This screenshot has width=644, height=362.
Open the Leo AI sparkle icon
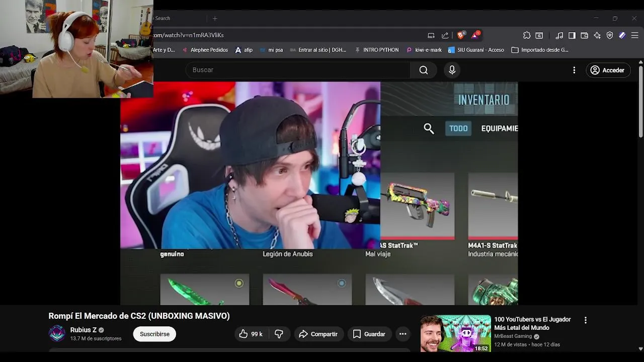pos(597,35)
